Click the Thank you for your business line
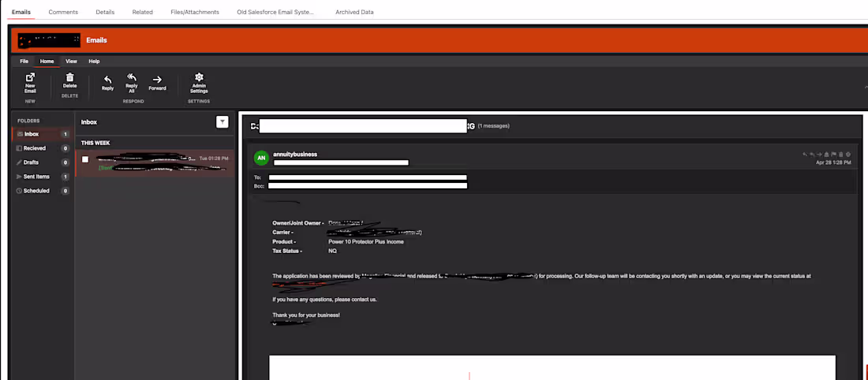The width and height of the screenshot is (868, 380). pyautogui.click(x=306, y=315)
